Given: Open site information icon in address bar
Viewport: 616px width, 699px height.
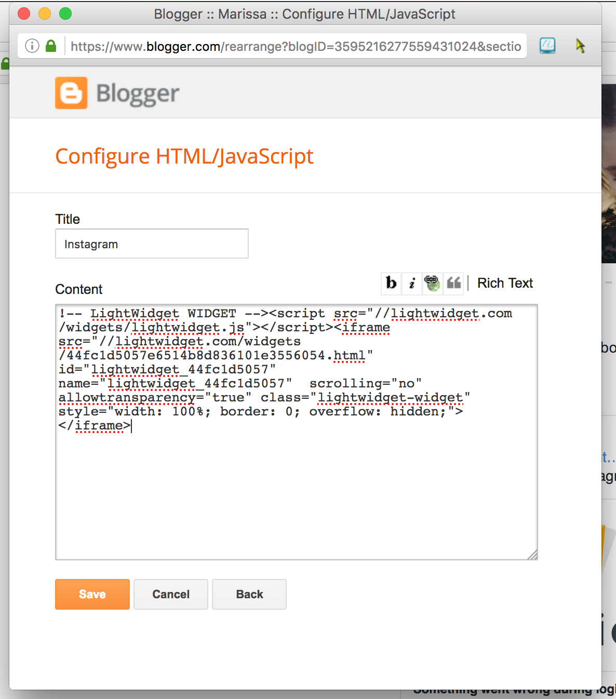Looking at the screenshot, I should tap(32, 46).
